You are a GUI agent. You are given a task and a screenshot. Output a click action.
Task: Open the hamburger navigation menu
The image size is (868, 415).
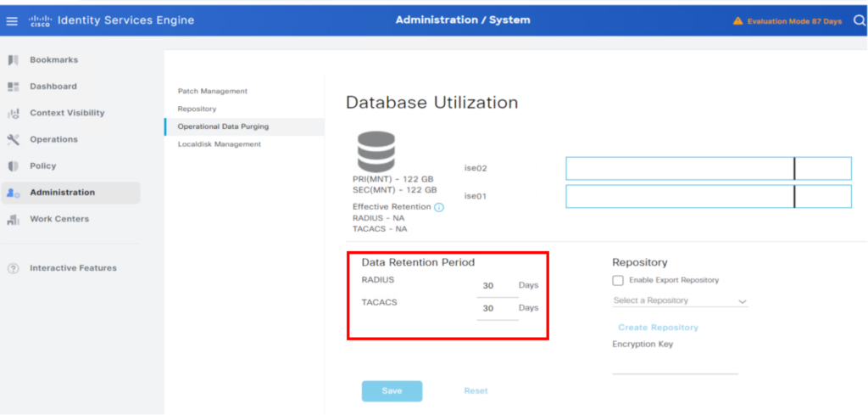[x=12, y=20]
